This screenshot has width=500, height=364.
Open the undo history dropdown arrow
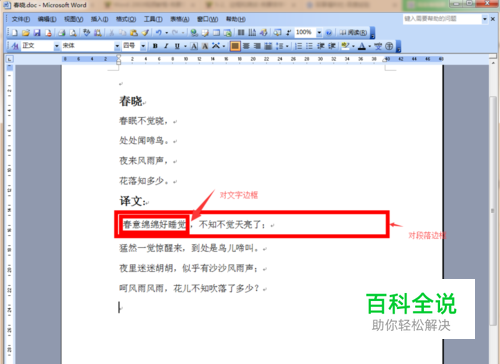click(x=167, y=33)
